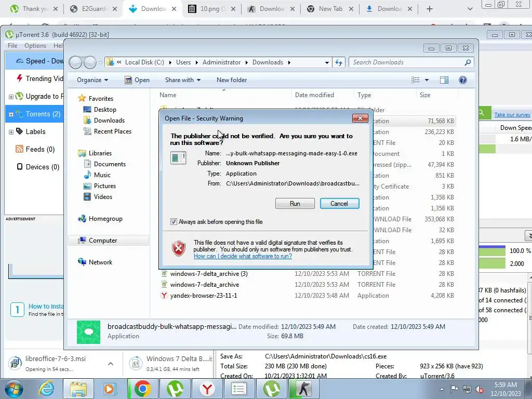Screen dimensions: 532x399
Task: Expand the Labels tree node in uTorrent
Action: 11,132
